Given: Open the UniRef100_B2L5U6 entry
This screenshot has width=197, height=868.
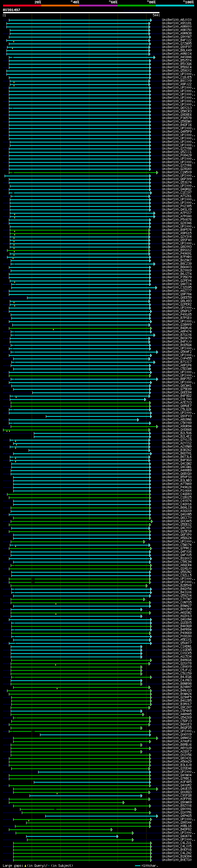Looking at the screenshot, I should click(x=177, y=433).
